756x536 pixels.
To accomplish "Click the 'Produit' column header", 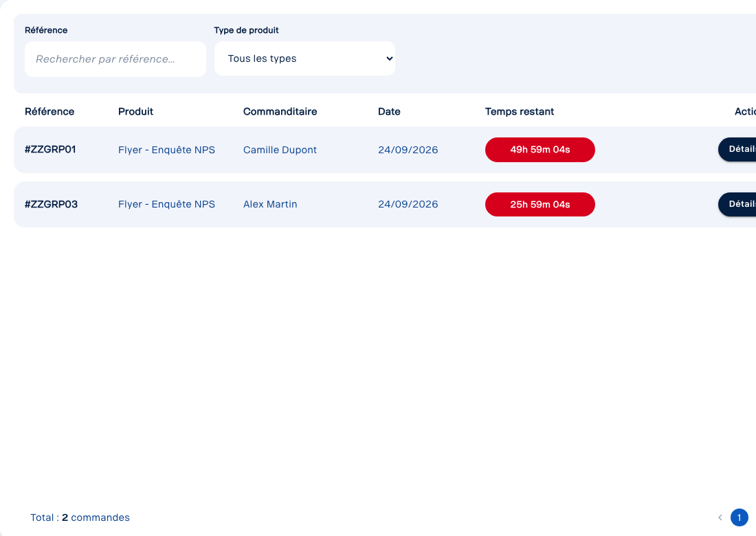I will [135, 111].
